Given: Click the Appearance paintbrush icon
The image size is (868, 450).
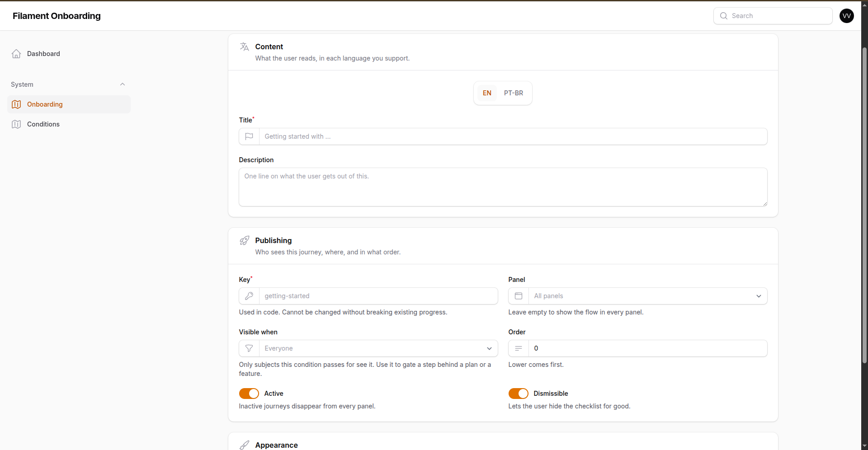Looking at the screenshot, I should pos(245,445).
